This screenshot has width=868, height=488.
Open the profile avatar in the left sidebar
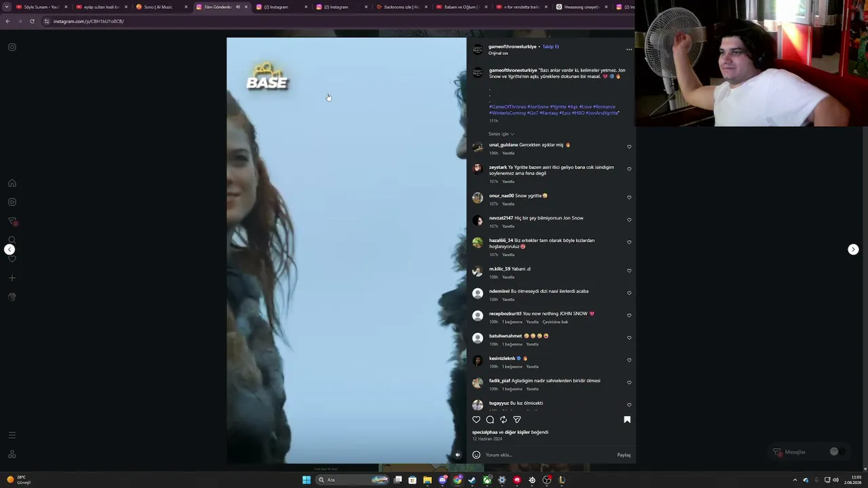12,297
